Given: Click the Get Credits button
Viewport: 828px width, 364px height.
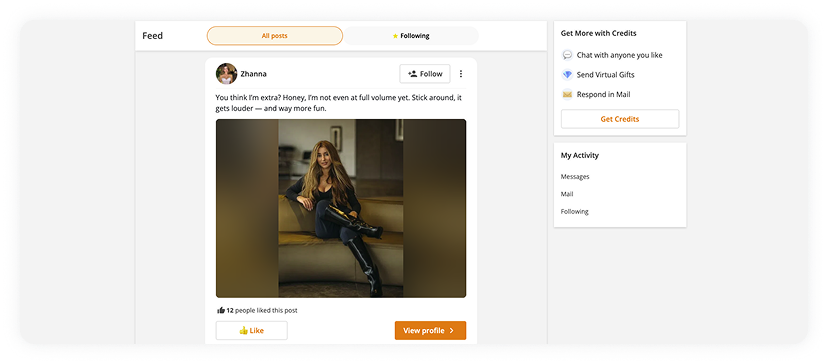Looking at the screenshot, I should 619,119.
